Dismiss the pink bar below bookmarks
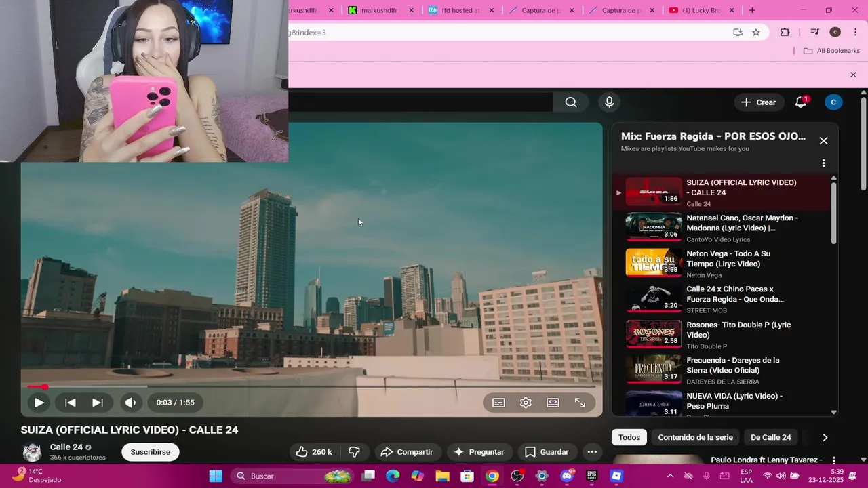This screenshot has width=868, height=488. point(853,75)
